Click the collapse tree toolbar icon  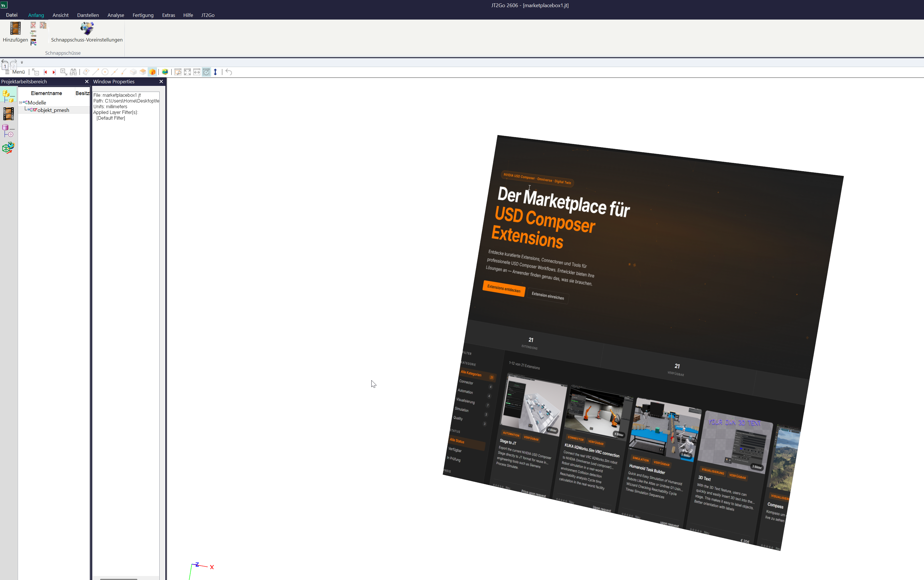tap(35, 72)
